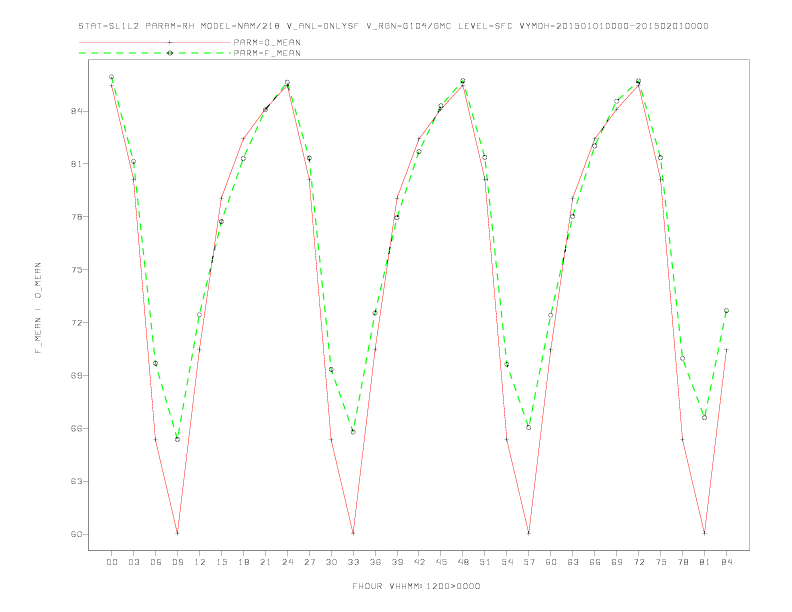Click O_MEAN minimum point at hour 33

tap(353, 533)
